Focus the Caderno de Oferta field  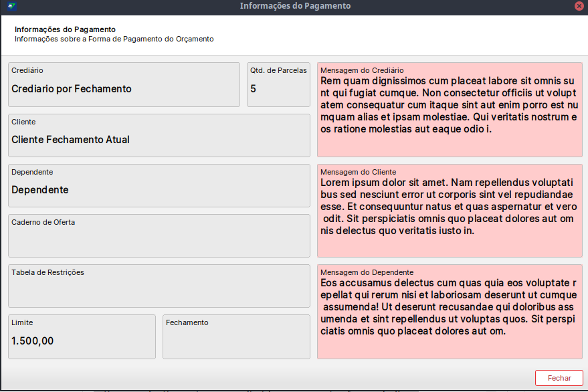159,236
